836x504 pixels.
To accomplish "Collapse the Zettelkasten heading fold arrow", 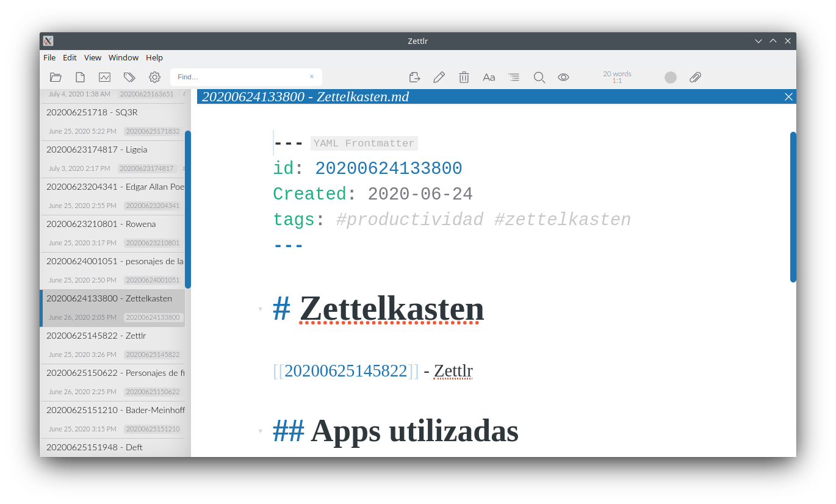I will point(260,309).
